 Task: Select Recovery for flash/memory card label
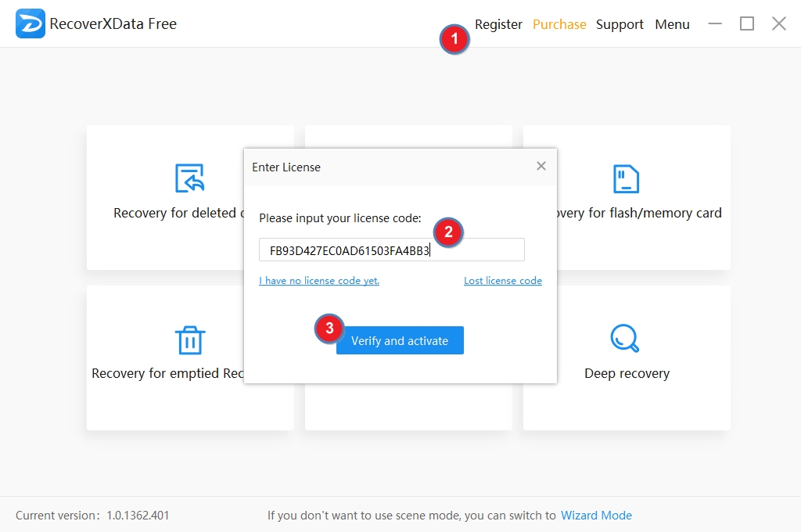click(639, 213)
